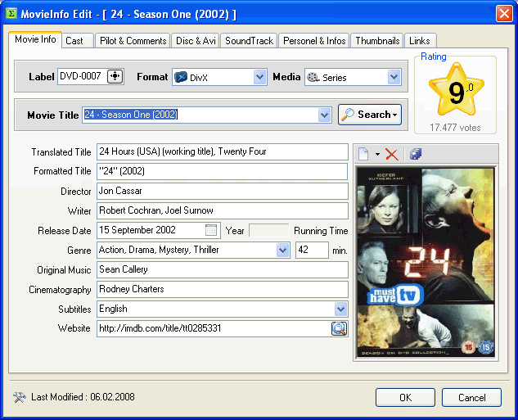Open the SoundTrack tab
This screenshot has width=518, height=420.
[x=249, y=41]
